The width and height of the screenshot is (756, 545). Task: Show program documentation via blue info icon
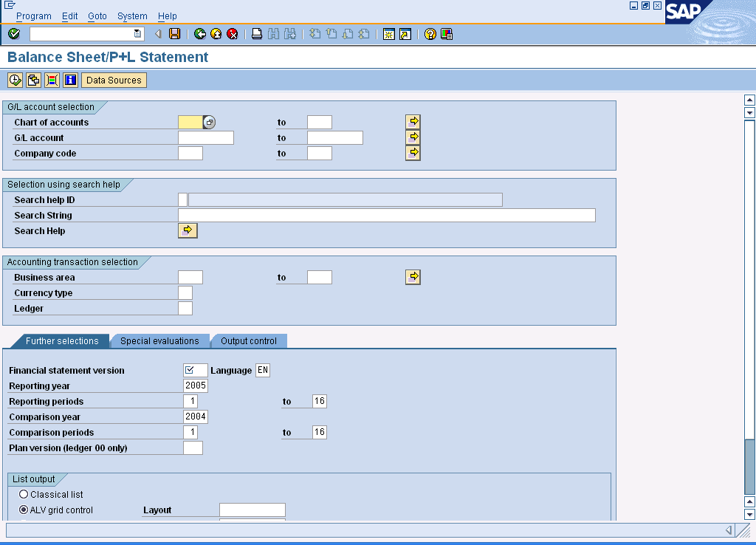[x=70, y=80]
